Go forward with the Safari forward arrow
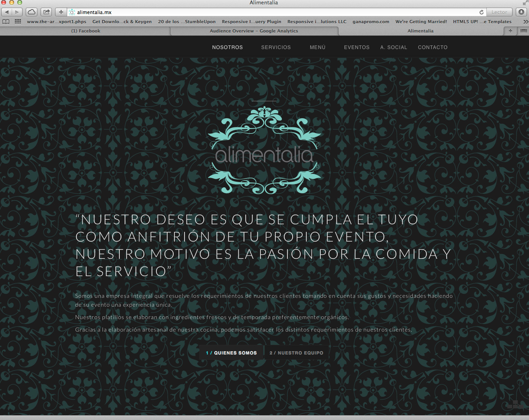The image size is (529, 420). (17, 12)
